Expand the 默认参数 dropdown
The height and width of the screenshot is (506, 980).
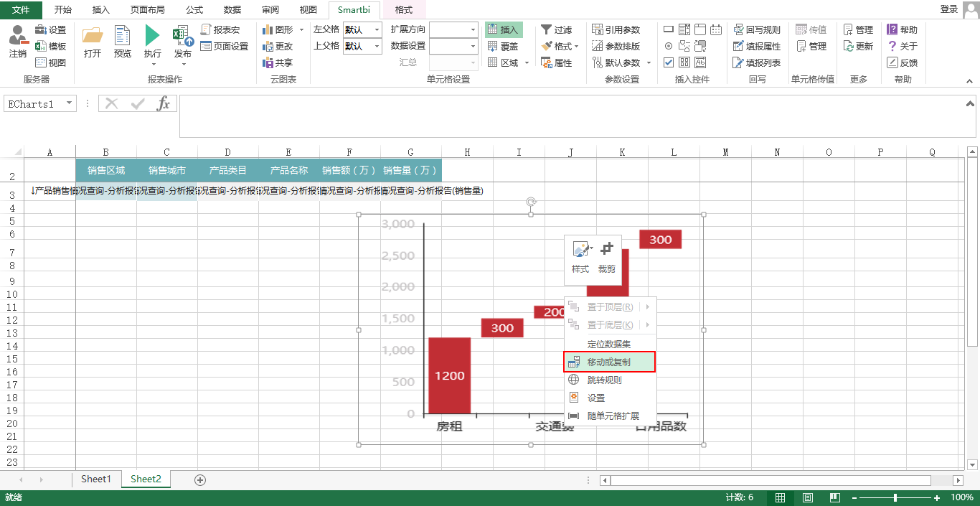(649, 63)
